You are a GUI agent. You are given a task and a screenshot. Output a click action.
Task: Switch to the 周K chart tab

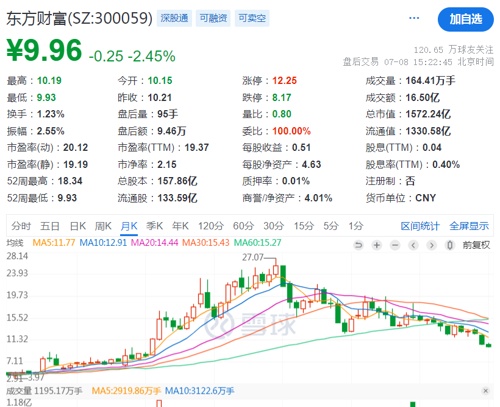tap(103, 226)
